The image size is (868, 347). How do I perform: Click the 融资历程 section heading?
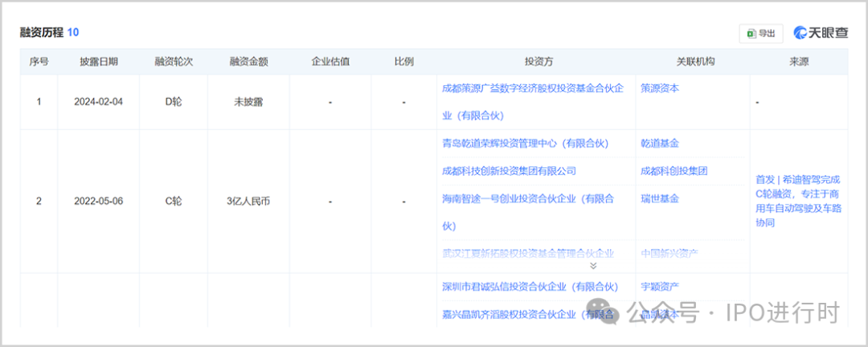click(x=42, y=33)
